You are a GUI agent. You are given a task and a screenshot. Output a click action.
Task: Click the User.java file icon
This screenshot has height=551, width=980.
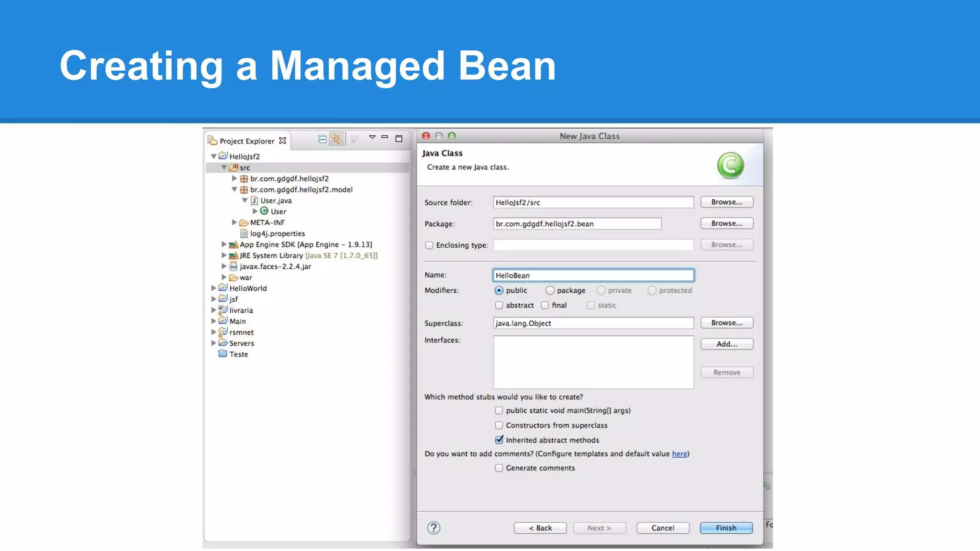[x=255, y=200]
